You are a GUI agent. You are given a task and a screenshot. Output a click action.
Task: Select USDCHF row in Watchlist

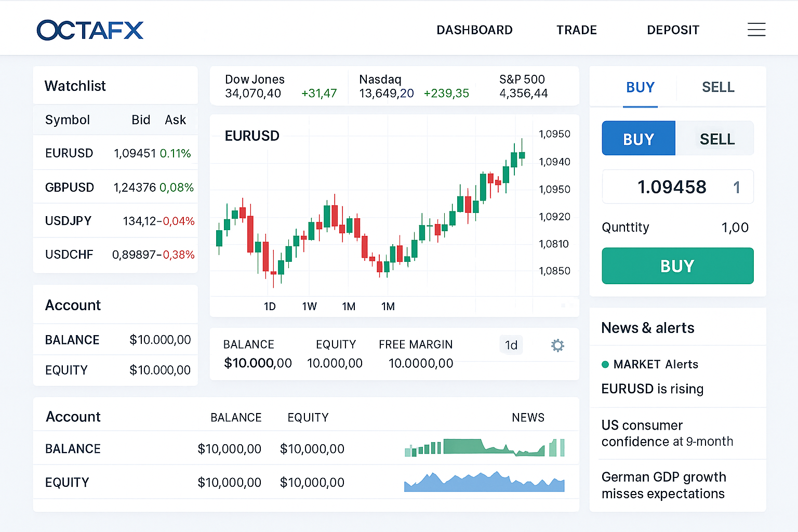[115, 255]
